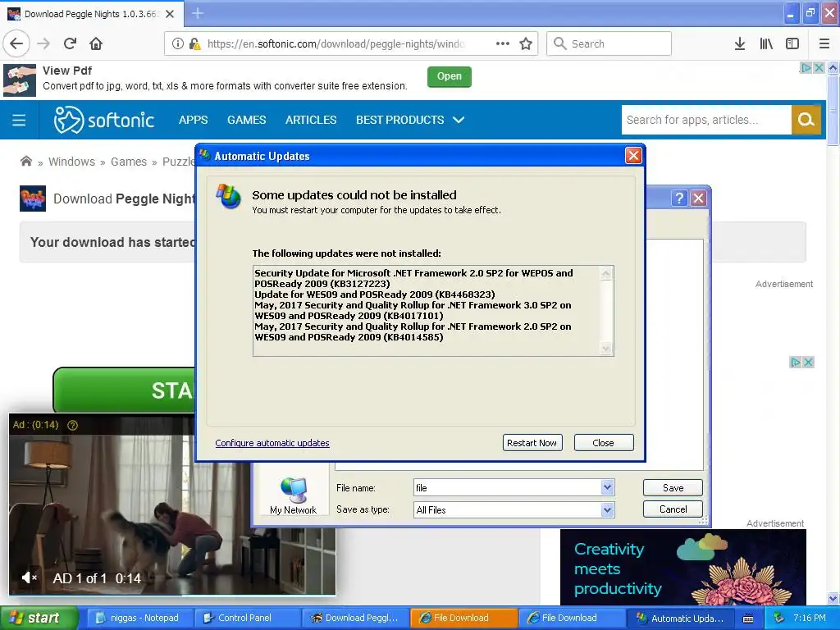The image size is (840, 630).
Task: Click the AdChoices icon on top banner
Action: coord(806,68)
